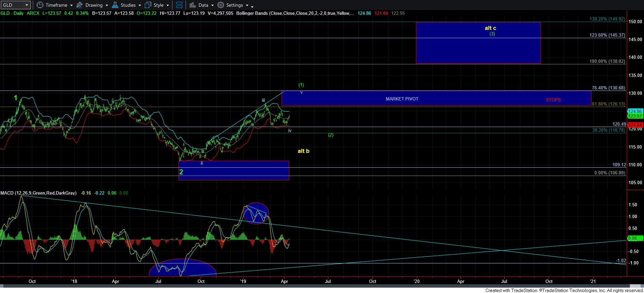Select the 'alt c' wave label
Viewport: 644px width, 293px height.
pos(490,28)
